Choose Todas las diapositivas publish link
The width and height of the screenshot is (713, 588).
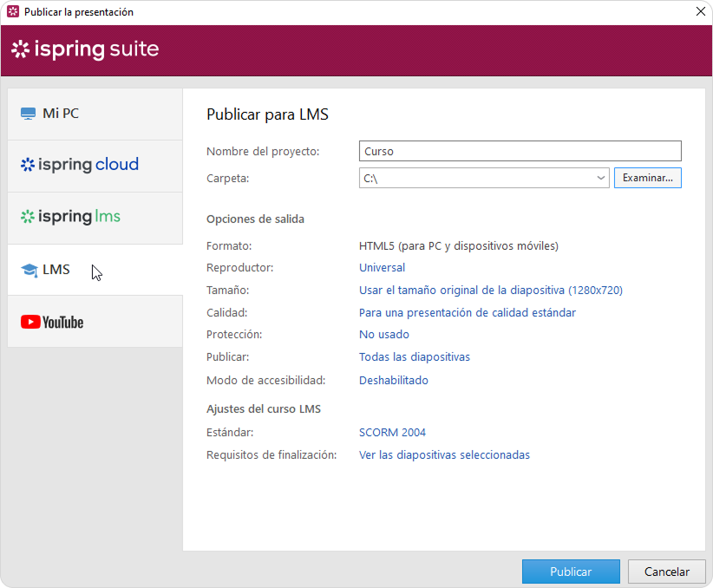414,357
